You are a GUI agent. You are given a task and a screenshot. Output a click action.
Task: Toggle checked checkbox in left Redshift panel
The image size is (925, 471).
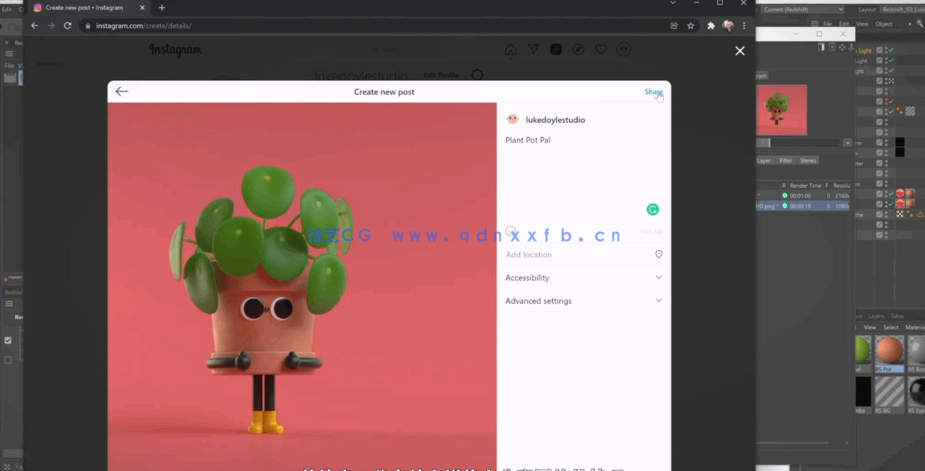[8, 341]
